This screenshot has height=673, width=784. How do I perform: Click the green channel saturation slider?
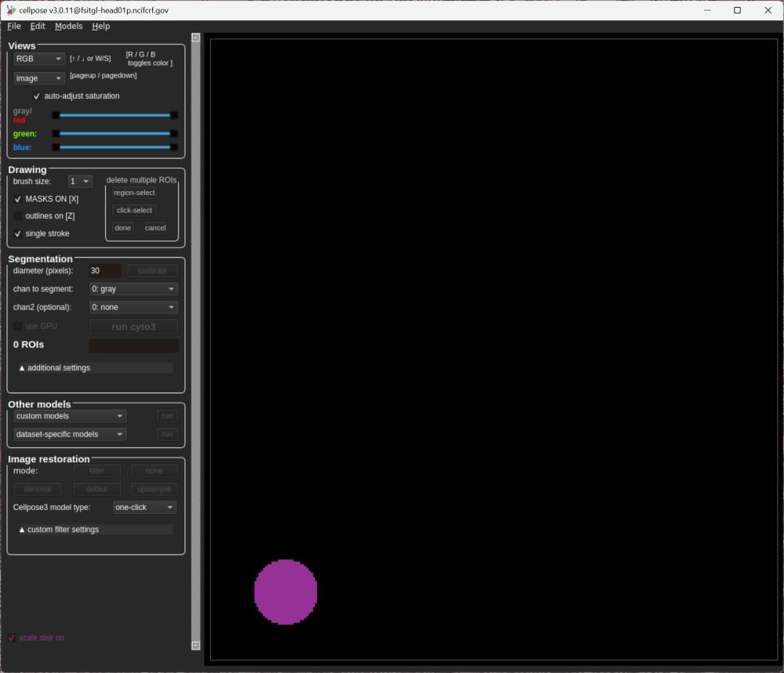(114, 134)
